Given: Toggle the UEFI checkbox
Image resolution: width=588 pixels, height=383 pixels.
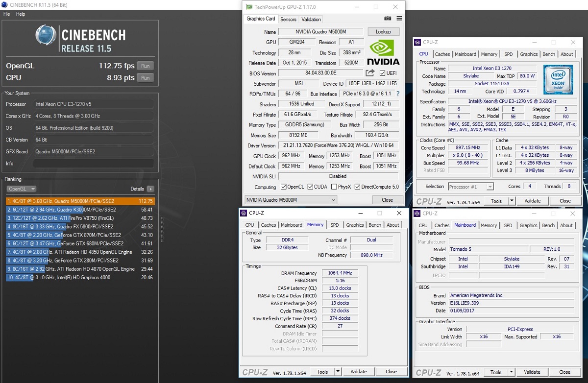Looking at the screenshot, I should click(383, 73).
